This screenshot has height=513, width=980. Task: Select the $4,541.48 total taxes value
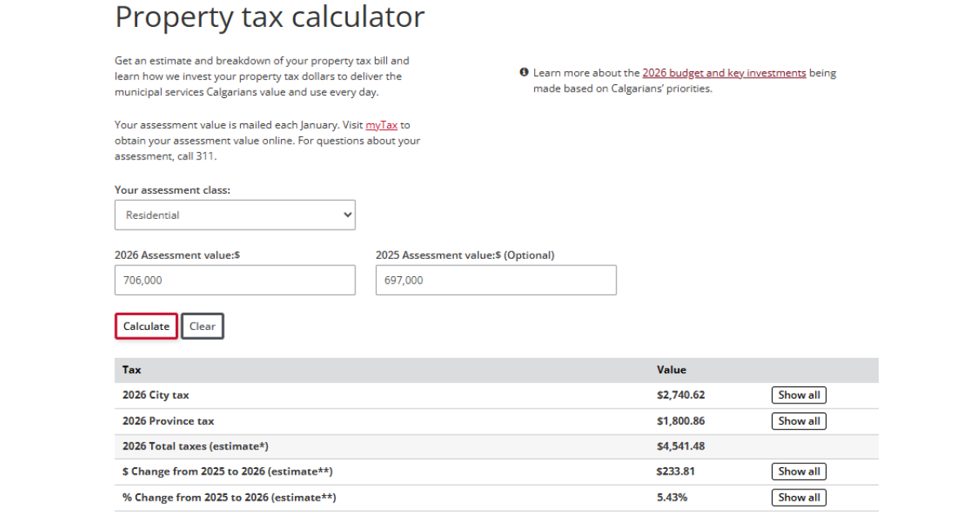pyautogui.click(x=680, y=446)
